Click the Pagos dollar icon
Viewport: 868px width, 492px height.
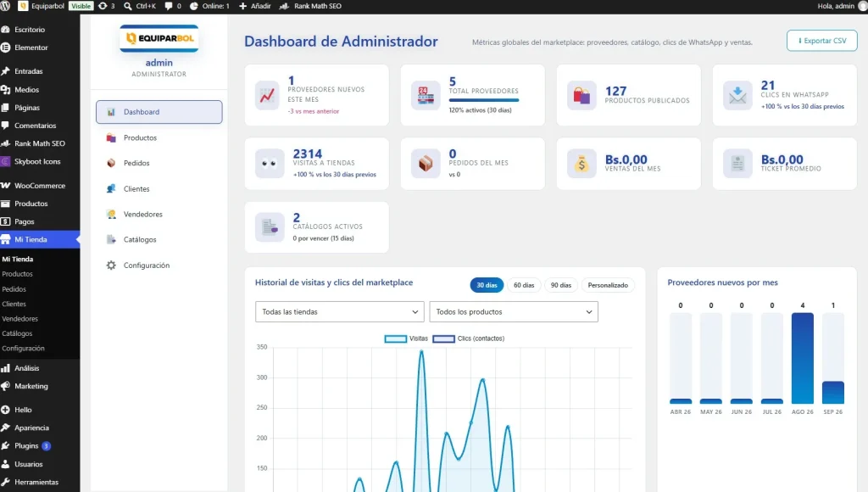[6, 221]
